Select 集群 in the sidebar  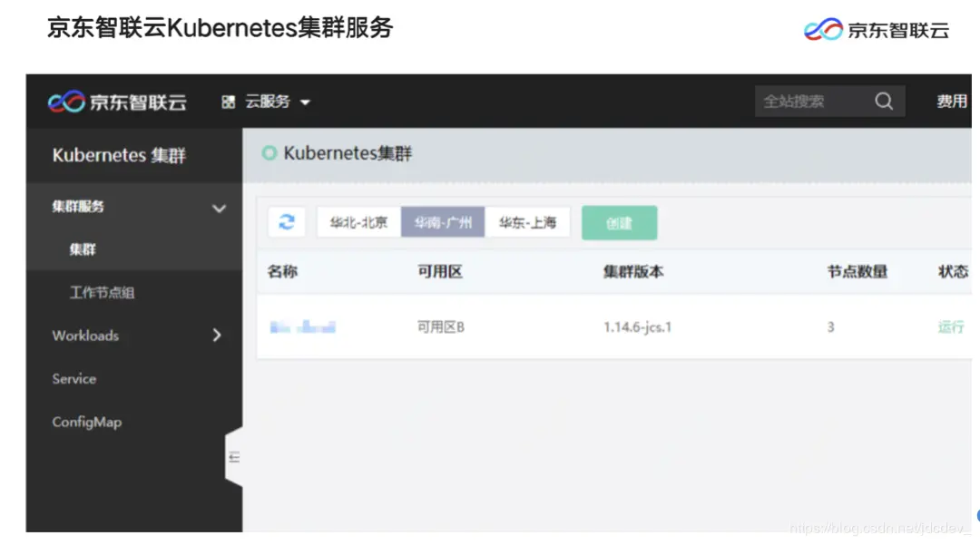[x=82, y=248]
